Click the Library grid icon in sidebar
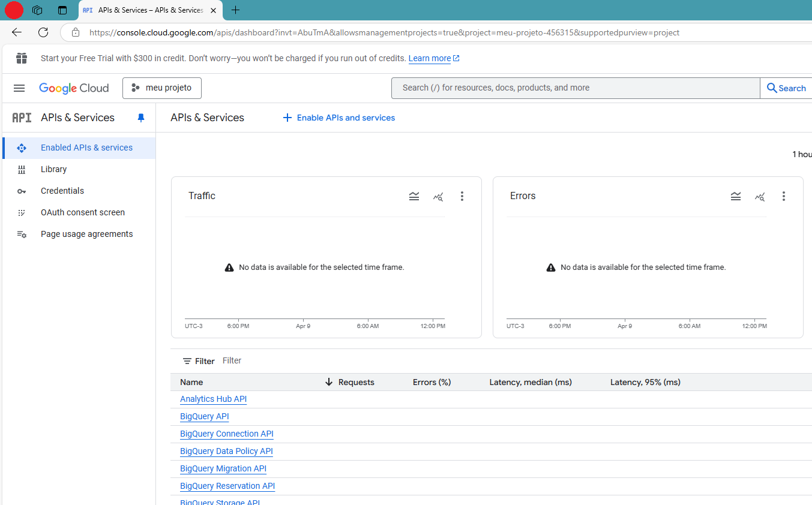The height and width of the screenshot is (505, 812). (22, 169)
